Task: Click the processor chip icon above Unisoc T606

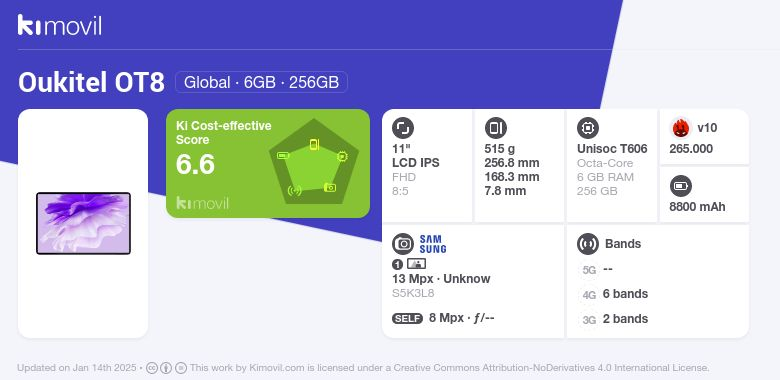Action: (x=588, y=128)
